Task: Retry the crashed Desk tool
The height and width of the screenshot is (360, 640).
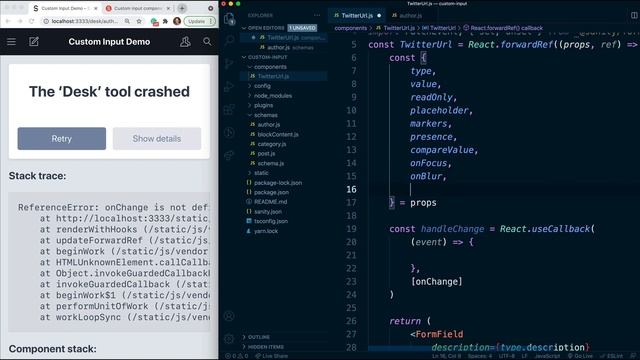Action: click(62, 138)
